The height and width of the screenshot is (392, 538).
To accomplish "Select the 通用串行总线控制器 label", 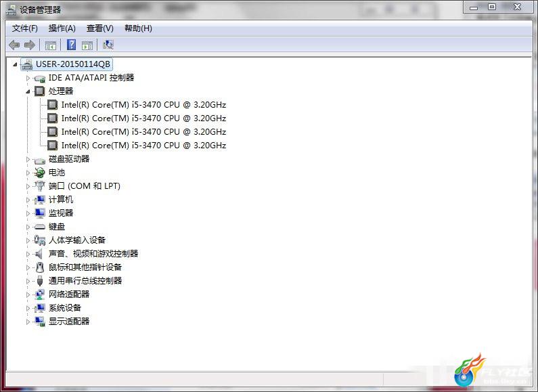I will click(85, 281).
